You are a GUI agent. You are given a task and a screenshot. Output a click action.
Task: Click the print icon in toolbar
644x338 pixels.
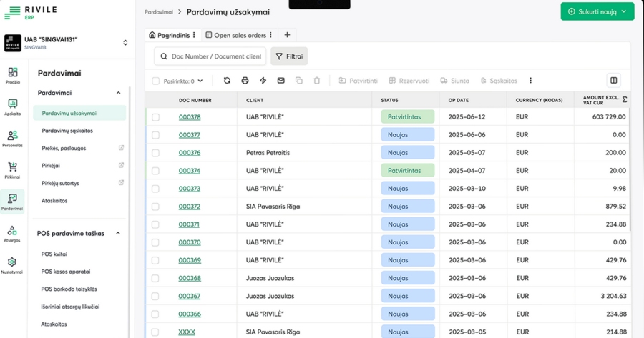click(x=245, y=81)
